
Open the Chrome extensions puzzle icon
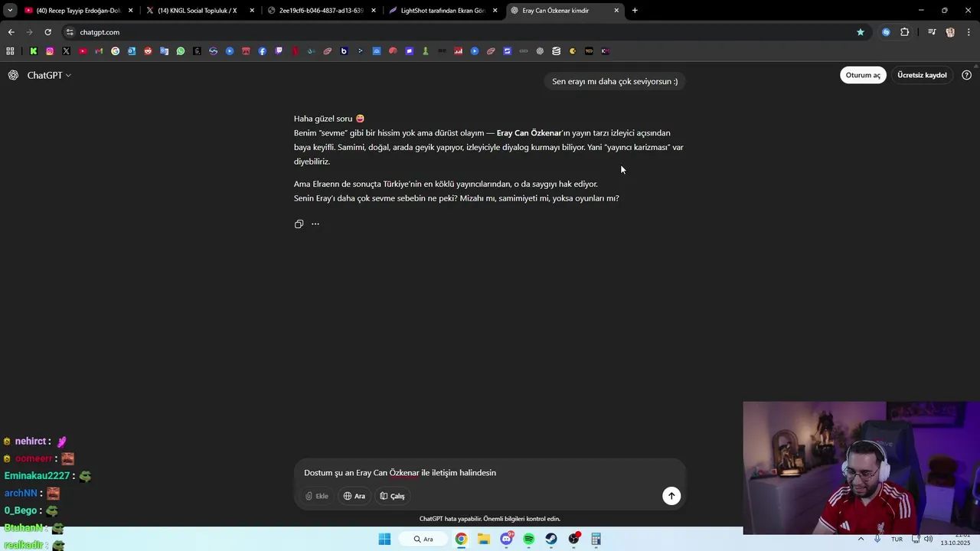tap(905, 32)
